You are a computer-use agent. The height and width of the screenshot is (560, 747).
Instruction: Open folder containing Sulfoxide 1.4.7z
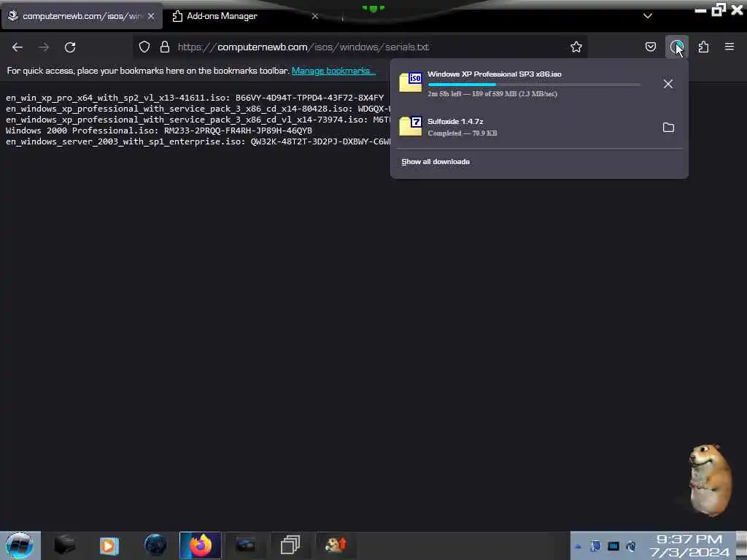pos(668,127)
